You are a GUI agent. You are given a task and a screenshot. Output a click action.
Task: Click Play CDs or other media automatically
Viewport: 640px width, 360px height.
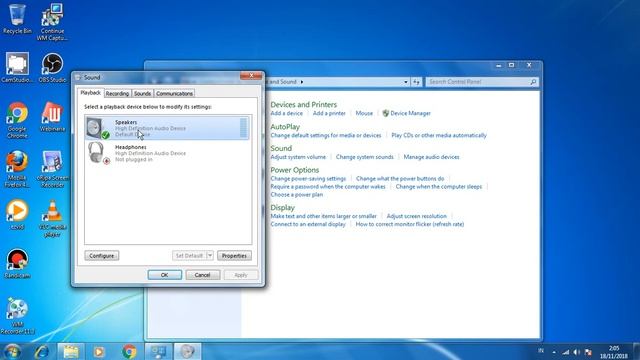(x=439, y=135)
